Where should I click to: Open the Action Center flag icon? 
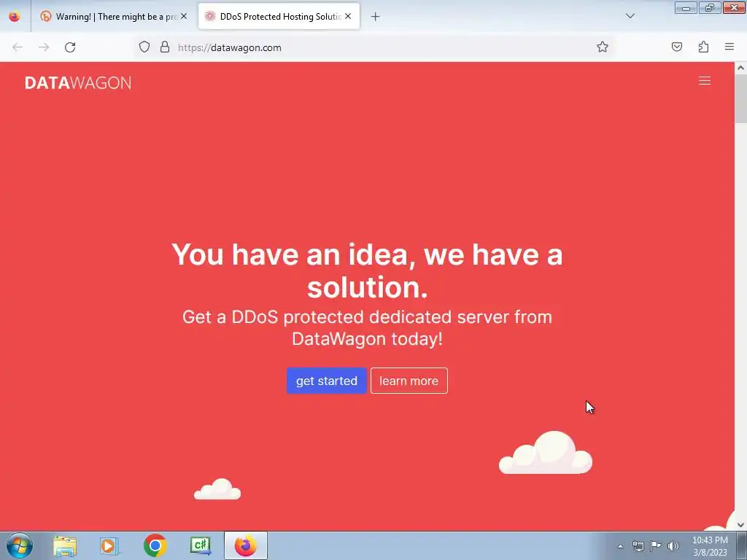point(656,545)
